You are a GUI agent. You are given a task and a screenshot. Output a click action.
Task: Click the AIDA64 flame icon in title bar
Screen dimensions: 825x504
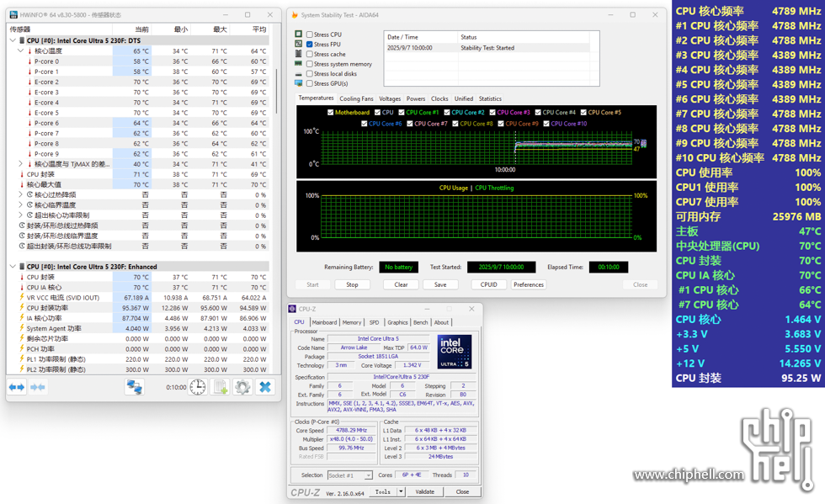click(x=295, y=15)
